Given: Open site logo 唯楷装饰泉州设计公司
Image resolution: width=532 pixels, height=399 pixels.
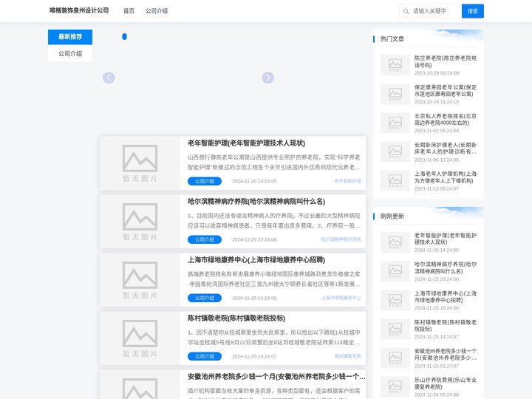Looking at the screenshot, I should tap(79, 10).
